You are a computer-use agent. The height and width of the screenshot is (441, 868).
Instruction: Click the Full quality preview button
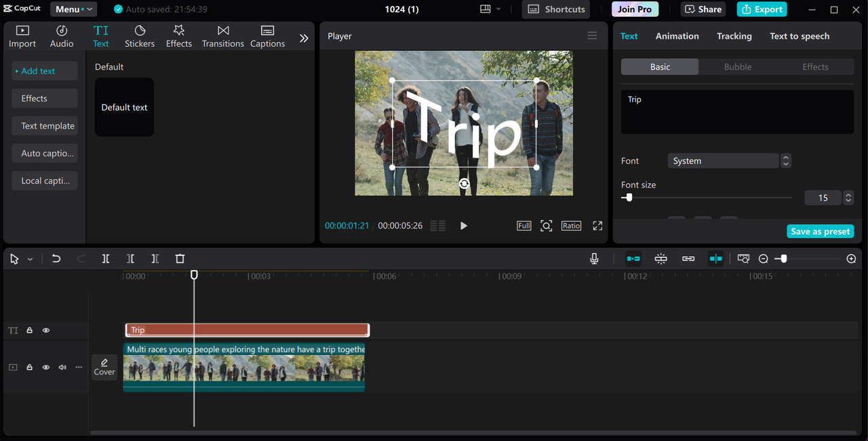coord(524,226)
